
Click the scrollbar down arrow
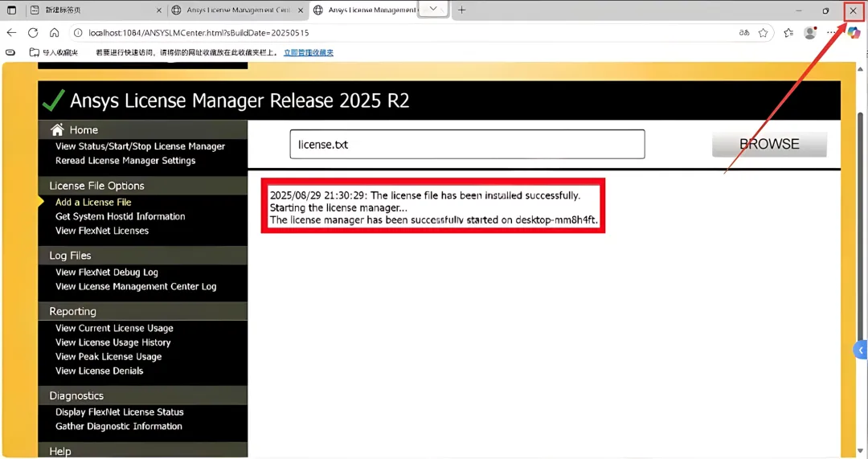[x=860, y=451]
